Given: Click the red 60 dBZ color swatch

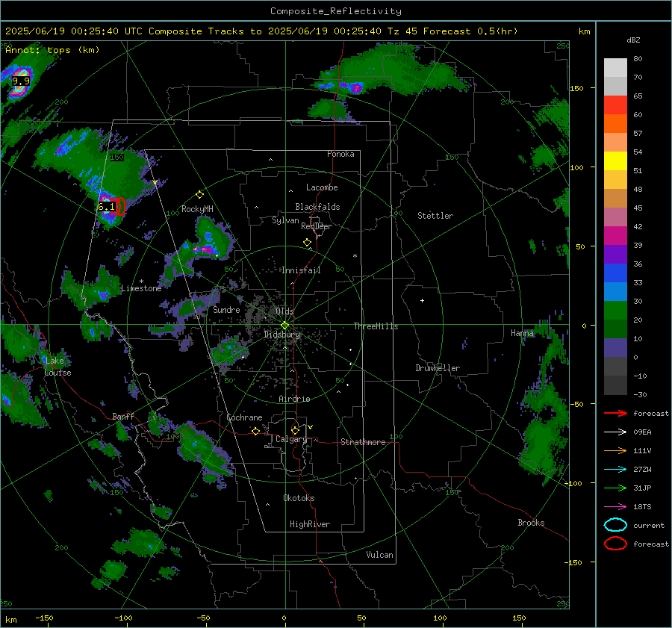Looking at the screenshot, I should [615, 105].
